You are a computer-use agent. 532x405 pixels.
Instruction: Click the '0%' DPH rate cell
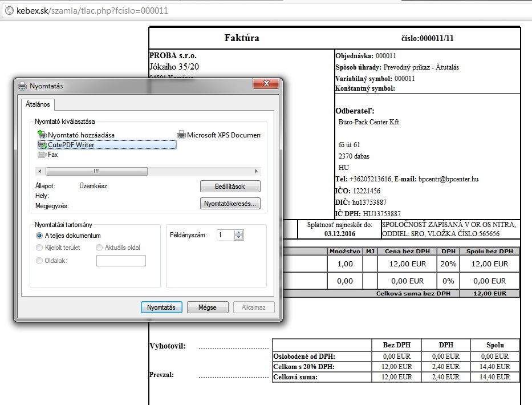coord(448,281)
